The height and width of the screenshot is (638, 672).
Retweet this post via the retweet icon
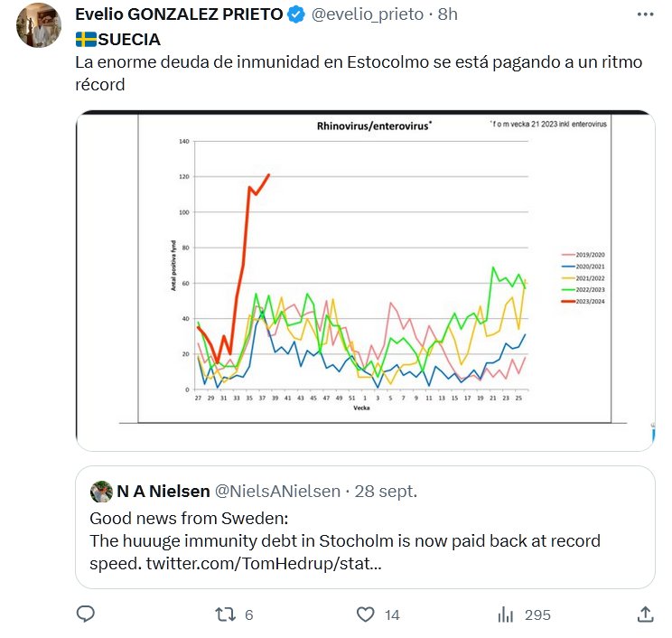(x=225, y=615)
